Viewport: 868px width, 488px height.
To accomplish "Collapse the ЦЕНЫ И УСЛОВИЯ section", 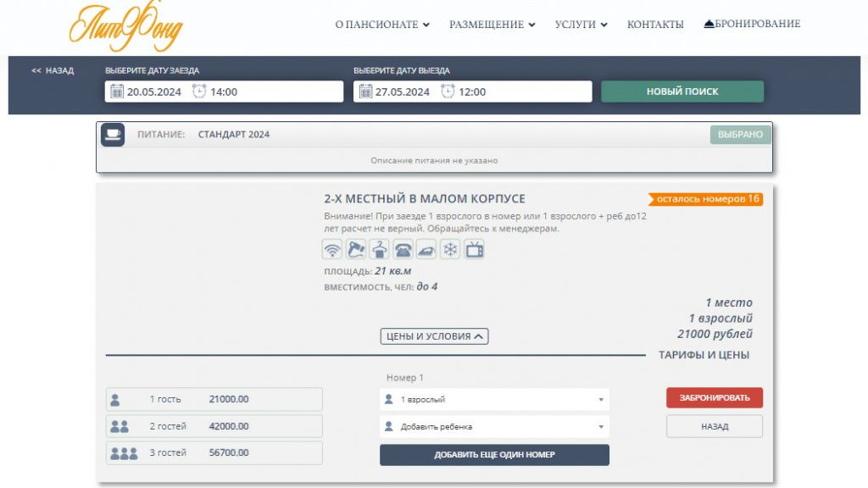I will (434, 336).
